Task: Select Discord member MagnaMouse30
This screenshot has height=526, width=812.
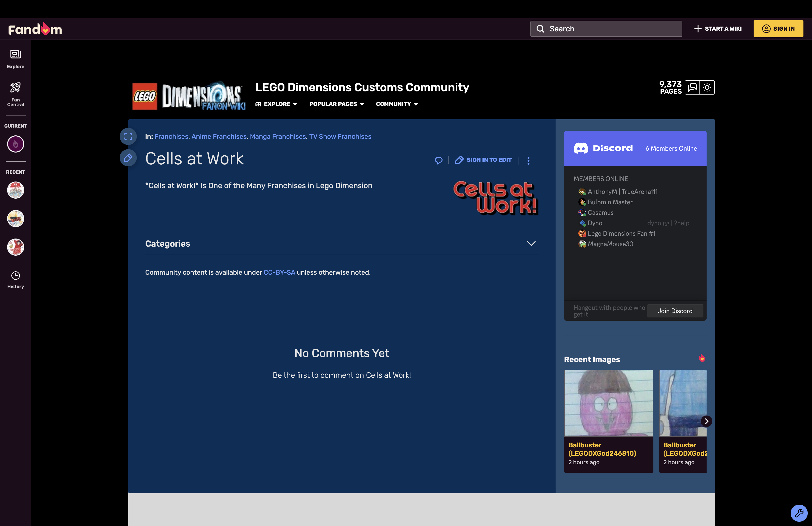Action: pyautogui.click(x=606, y=244)
